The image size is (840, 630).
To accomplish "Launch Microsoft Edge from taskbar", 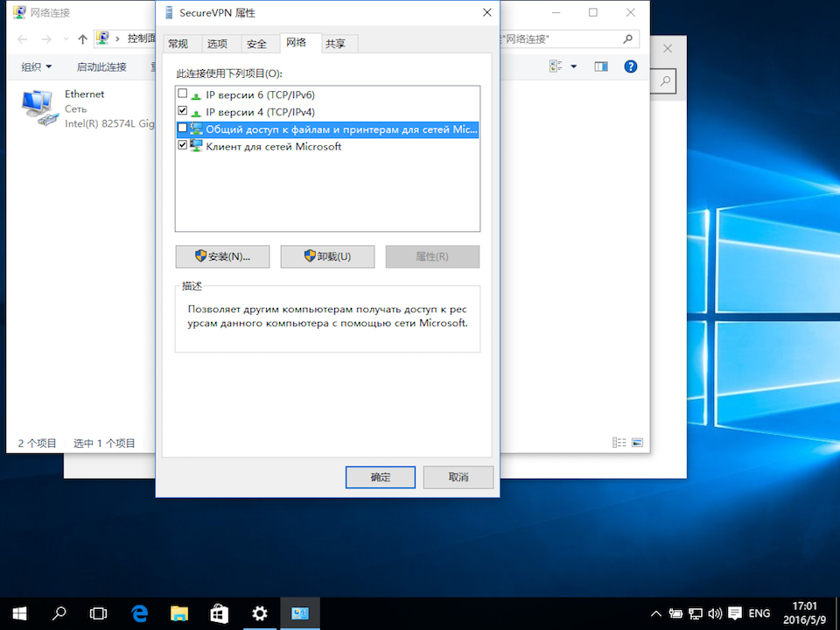I will point(139,613).
